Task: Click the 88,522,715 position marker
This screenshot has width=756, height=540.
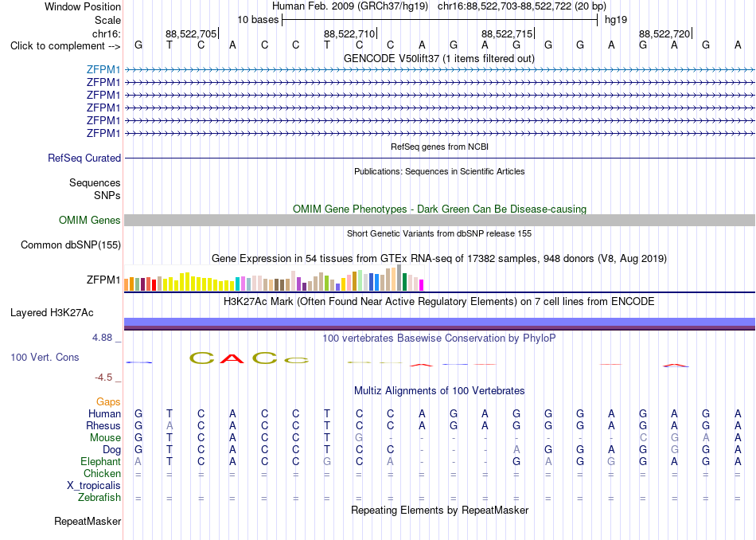Action: click(x=507, y=33)
